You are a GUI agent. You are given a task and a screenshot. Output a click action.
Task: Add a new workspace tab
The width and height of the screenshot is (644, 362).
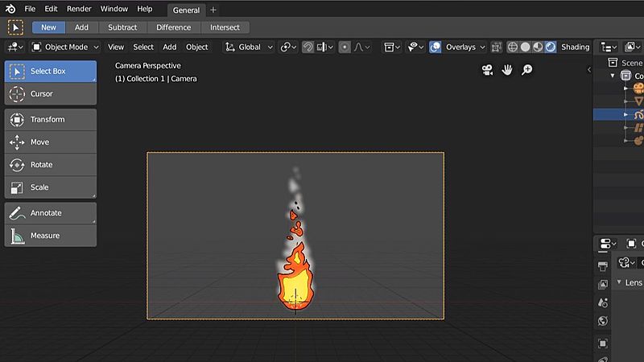[213, 10]
